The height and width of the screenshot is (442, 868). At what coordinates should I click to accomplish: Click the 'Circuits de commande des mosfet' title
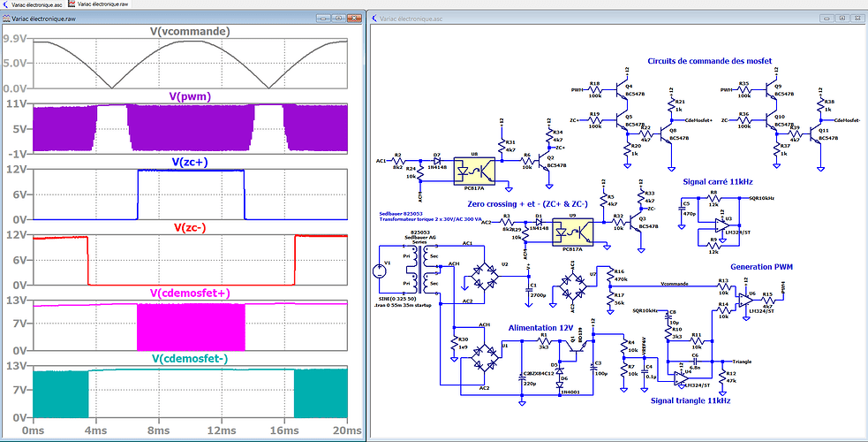click(x=709, y=60)
